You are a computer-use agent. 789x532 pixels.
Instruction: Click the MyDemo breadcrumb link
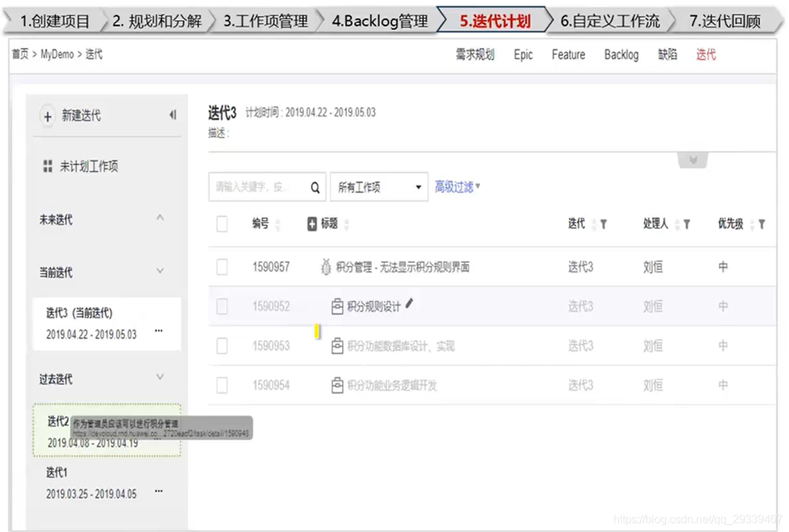tap(57, 54)
